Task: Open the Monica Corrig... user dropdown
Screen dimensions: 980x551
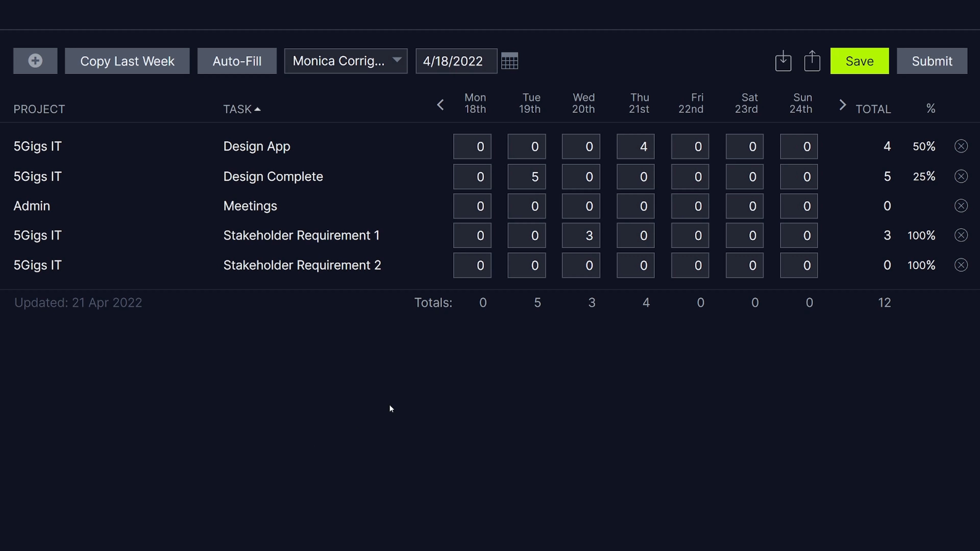Action: [346, 61]
